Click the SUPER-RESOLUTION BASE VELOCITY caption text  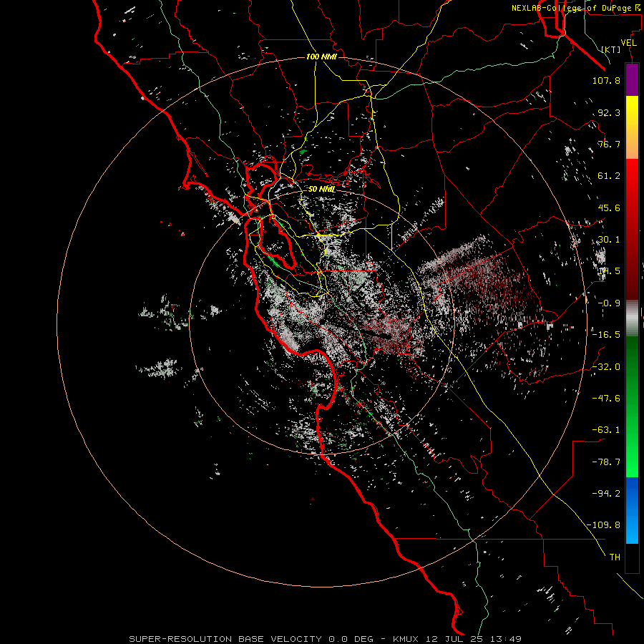[x=225, y=639]
